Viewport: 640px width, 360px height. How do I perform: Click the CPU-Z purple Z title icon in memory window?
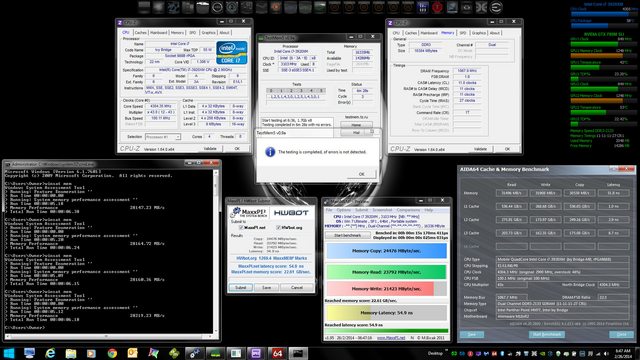(x=391, y=23)
